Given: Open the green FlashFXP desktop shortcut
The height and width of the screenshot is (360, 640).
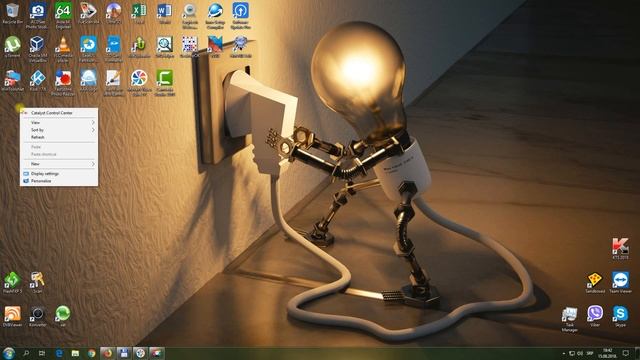Looking at the screenshot, I should pyautogui.click(x=12, y=282).
